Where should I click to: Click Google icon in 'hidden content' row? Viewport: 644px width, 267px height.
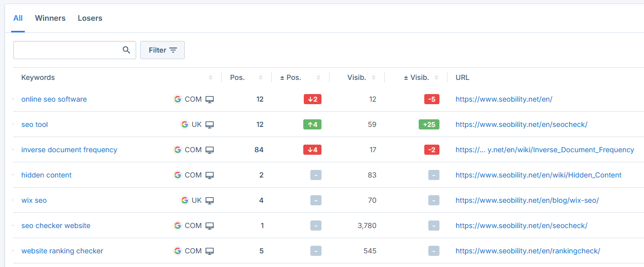pos(178,175)
